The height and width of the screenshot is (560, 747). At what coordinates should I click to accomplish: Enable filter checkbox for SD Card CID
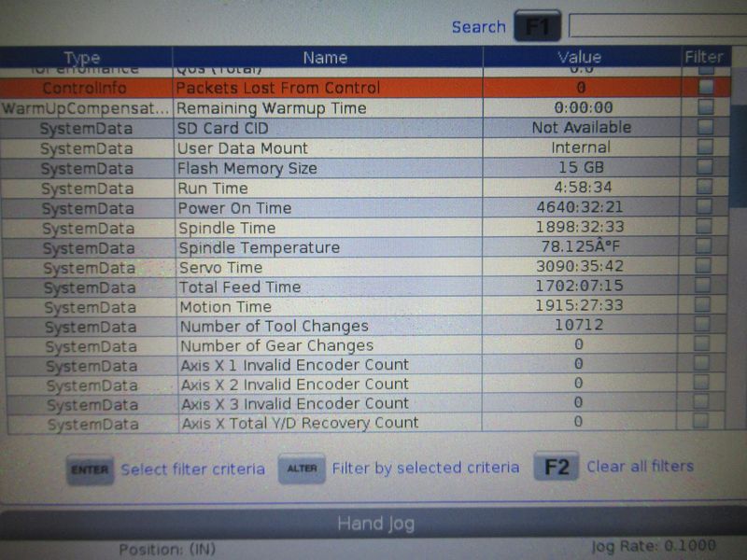[705, 127]
